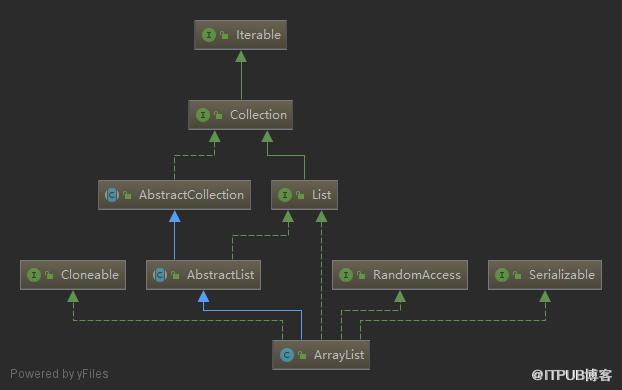Click the interface icon on Iterable
Screen dimensions: 622x390
(x=209, y=35)
